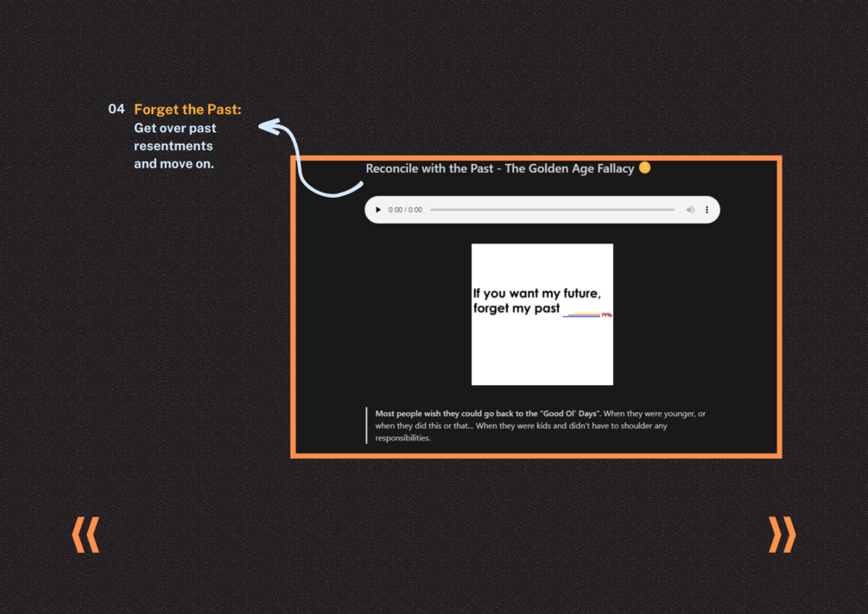Click the 'Forget the Past:' heading

(187, 110)
